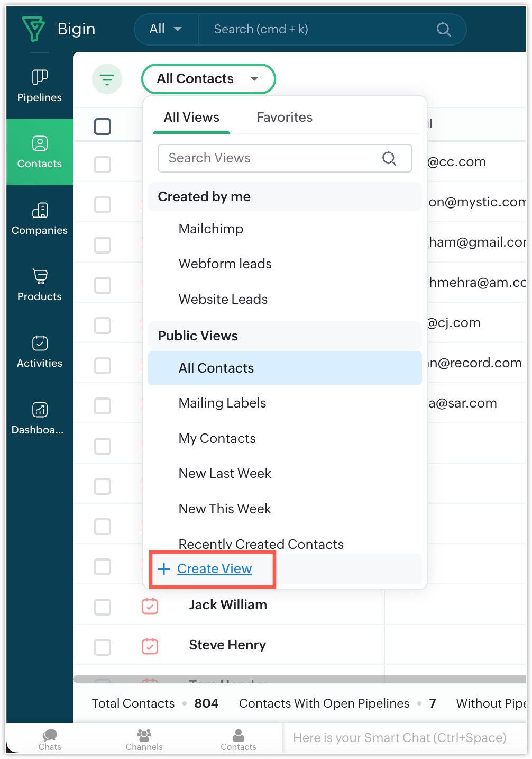Click the horizontal scrollbar above the totals
Viewport: 532px width, 759px height.
(299, 679)
